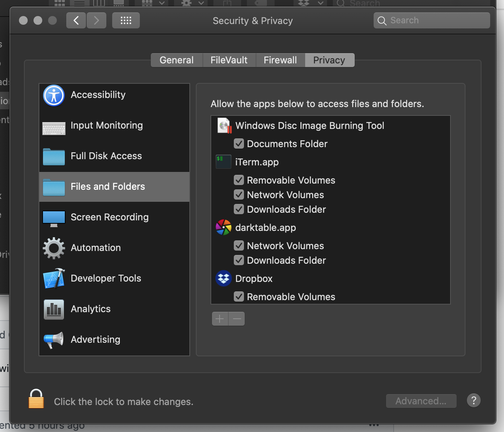Select Advertising label in the sidebar

pyautogui.click(x=95, y=339)
